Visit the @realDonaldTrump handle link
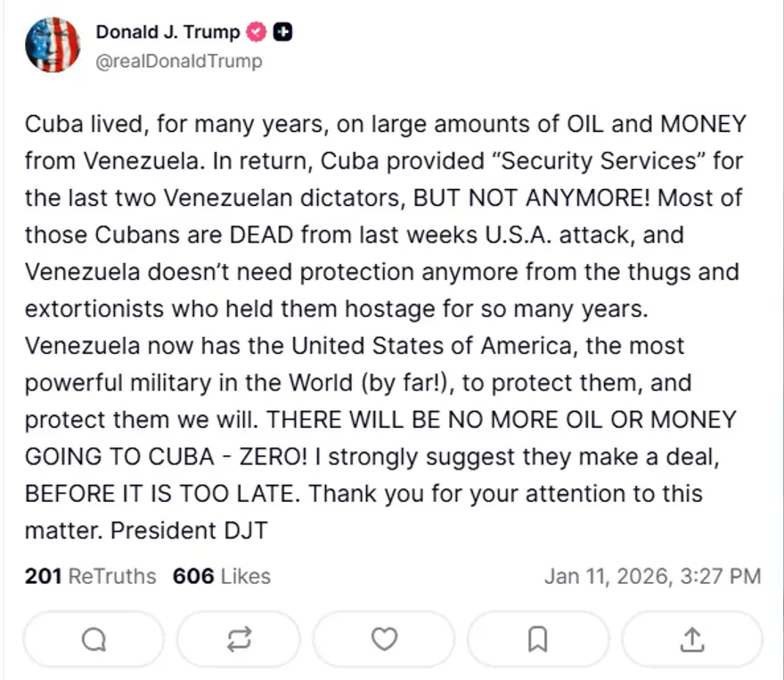Image resolution: width=784 pixels, height=680 pixels. point(179,61)
